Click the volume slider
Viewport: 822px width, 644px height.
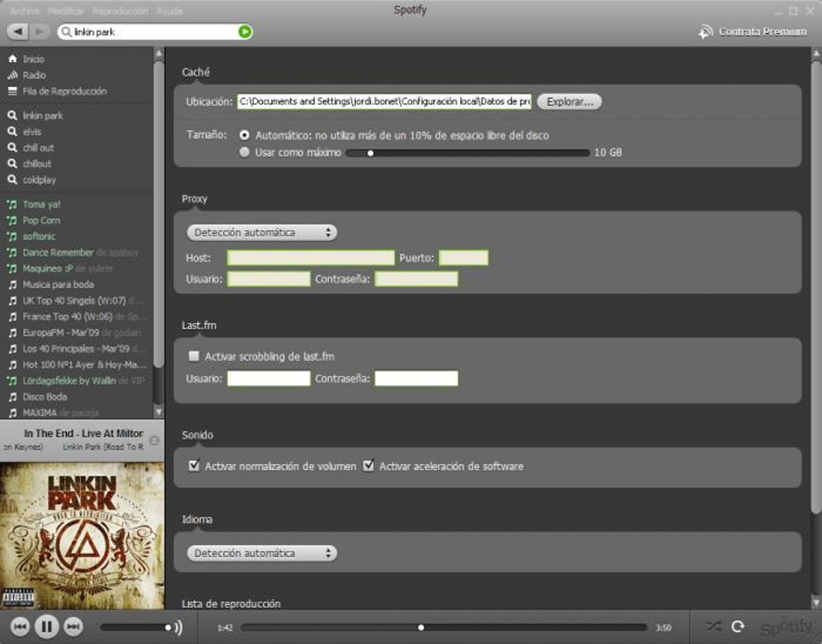[x=136, y=627]
